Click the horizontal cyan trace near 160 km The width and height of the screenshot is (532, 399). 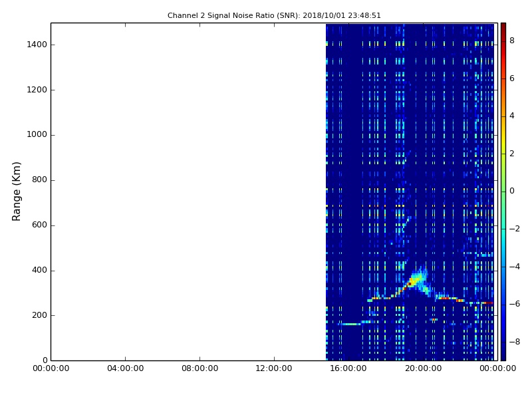pyautogui.click(x=351, y=325)
